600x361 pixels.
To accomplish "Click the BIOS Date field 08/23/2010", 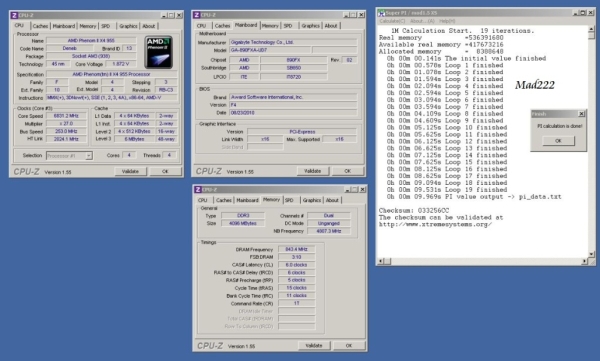I will tap(293, 113).
